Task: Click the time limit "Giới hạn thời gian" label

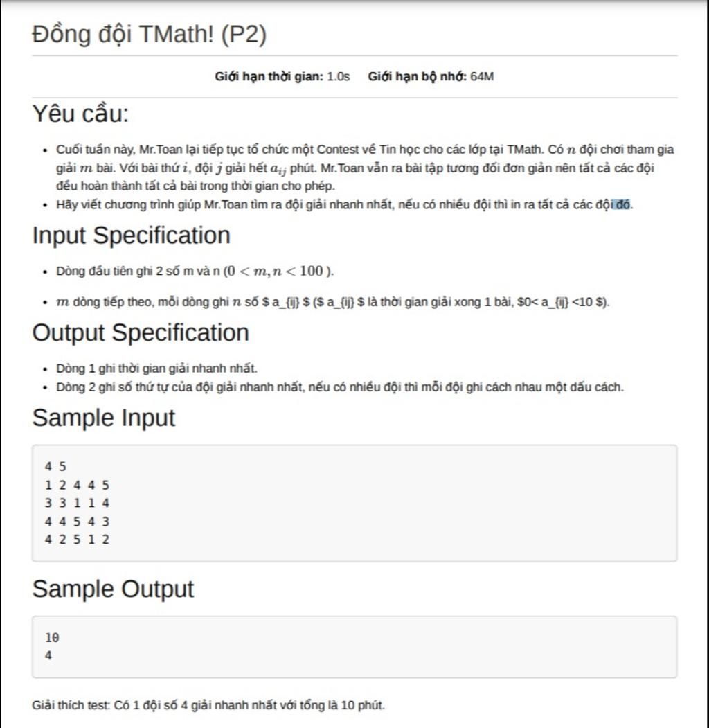Action: (x=269, y=76)
